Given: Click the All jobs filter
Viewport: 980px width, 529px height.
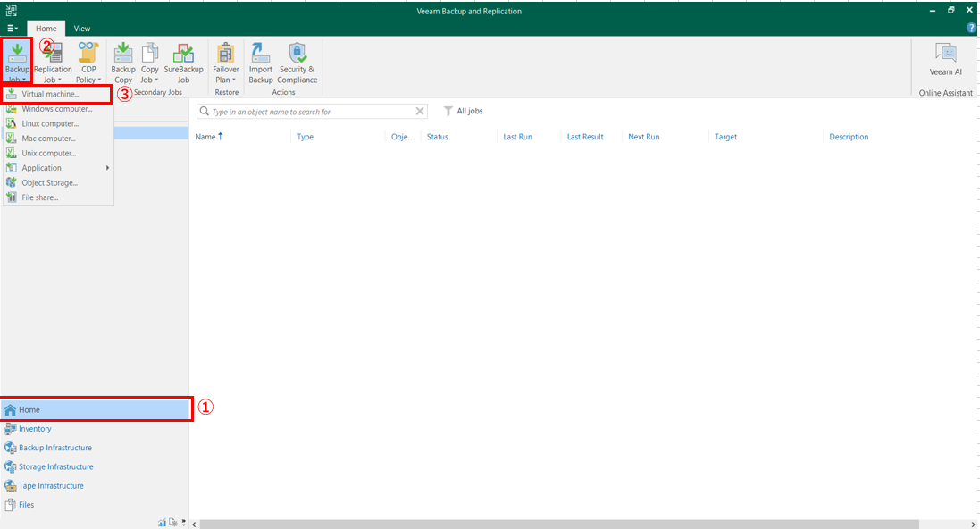Looking at the screenshot, I should [463, 112].
